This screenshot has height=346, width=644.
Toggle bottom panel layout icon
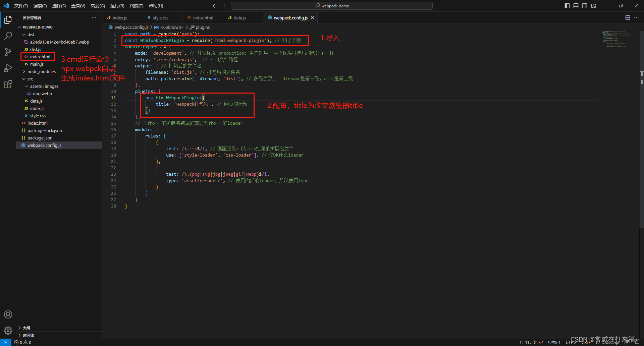pos(576,6)
